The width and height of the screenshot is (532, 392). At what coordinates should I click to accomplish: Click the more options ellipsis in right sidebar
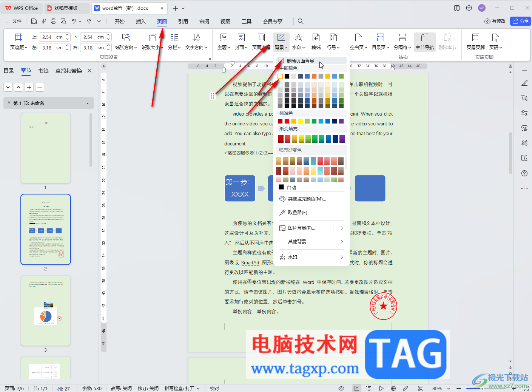point(524,188)
